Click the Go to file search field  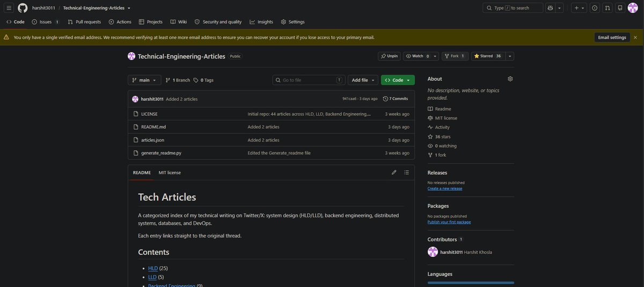(x=309, y=80)
